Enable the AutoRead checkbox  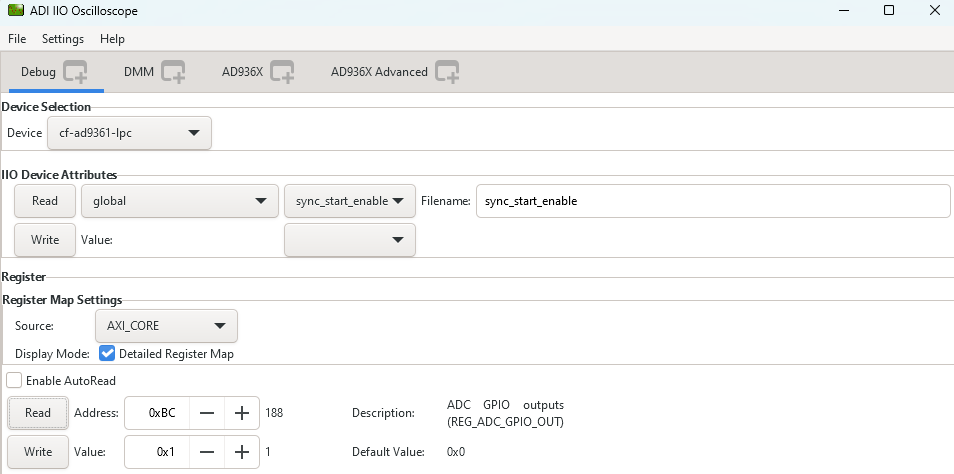[14, 381]
